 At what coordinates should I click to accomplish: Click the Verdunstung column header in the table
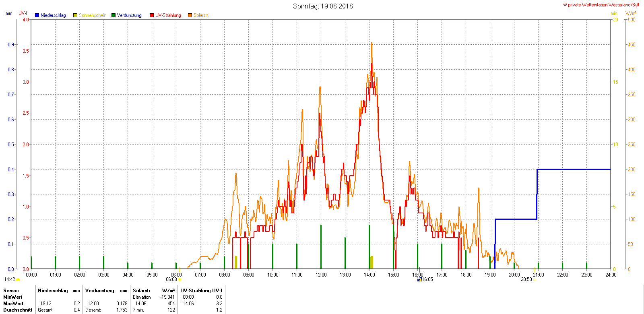[100, 291]
